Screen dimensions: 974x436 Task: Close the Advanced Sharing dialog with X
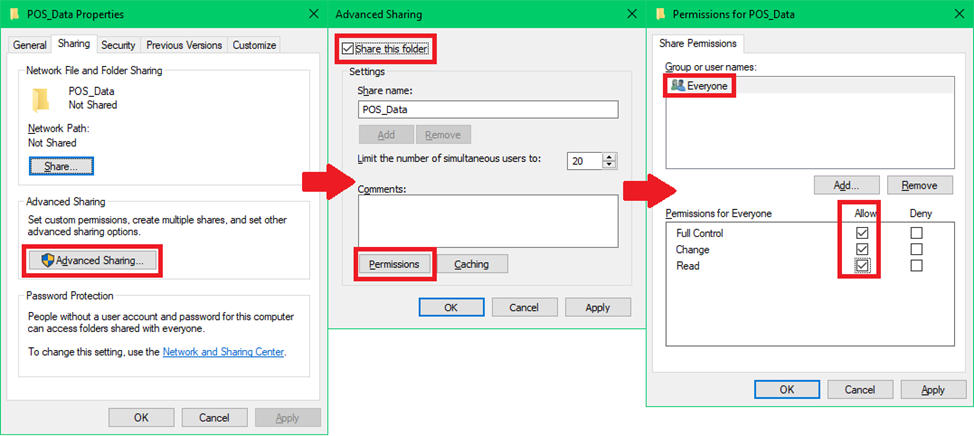pos(631,15)
